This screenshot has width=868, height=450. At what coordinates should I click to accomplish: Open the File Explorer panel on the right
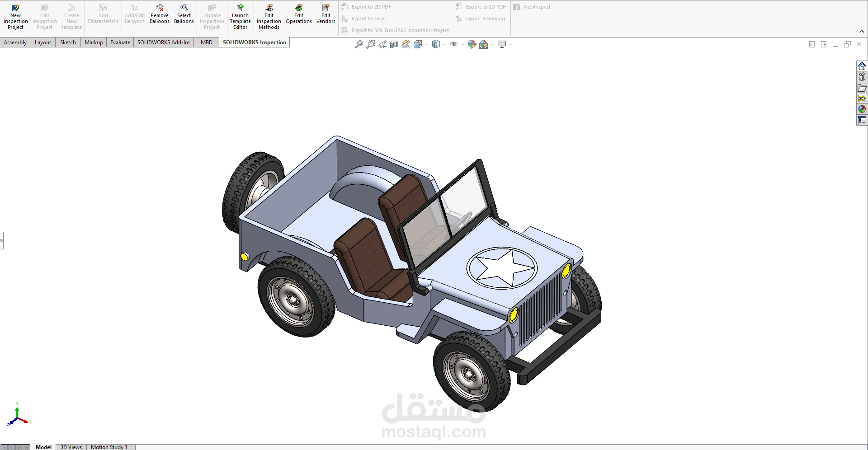tap(863, 88)
